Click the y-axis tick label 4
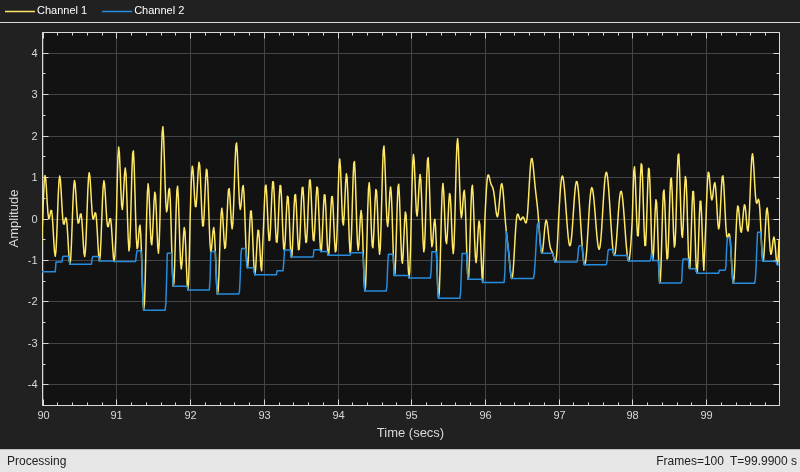Image resolution: width=800 pixels, height=472 pixels. [x=35, y=53]
